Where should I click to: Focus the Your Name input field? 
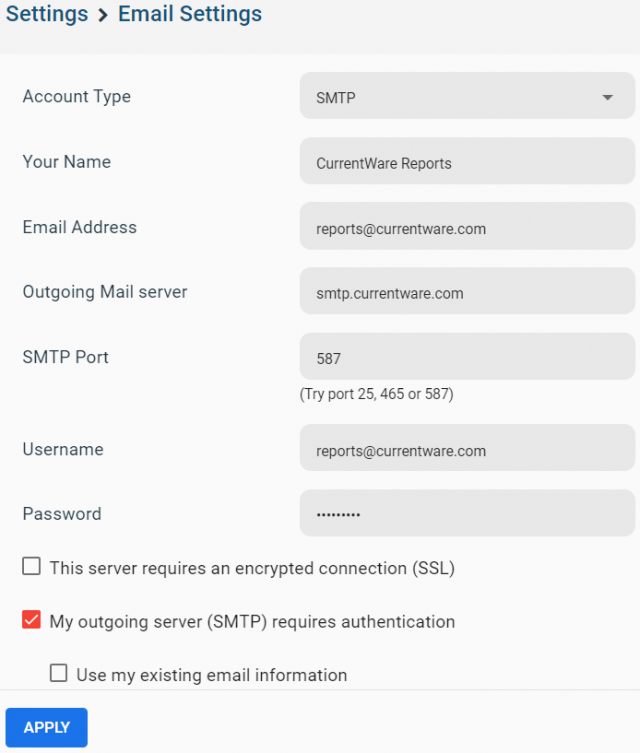pos(467,161)
